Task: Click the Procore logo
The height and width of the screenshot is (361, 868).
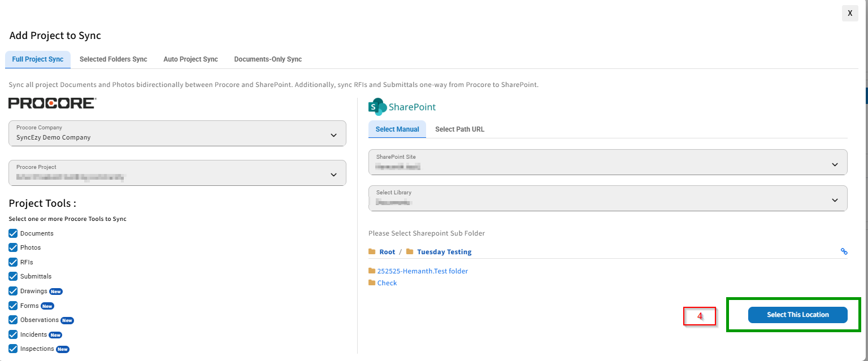Action: point(52,103)
